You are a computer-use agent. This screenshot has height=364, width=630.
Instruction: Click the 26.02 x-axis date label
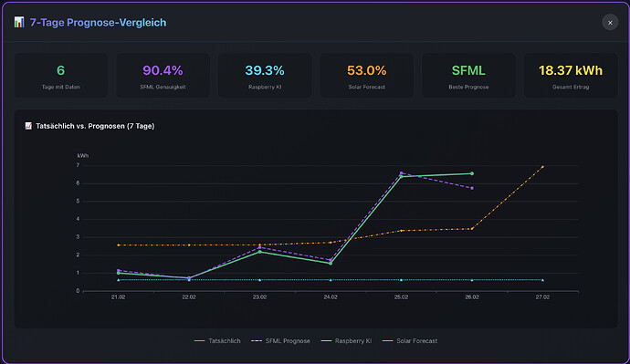[472, 297]
